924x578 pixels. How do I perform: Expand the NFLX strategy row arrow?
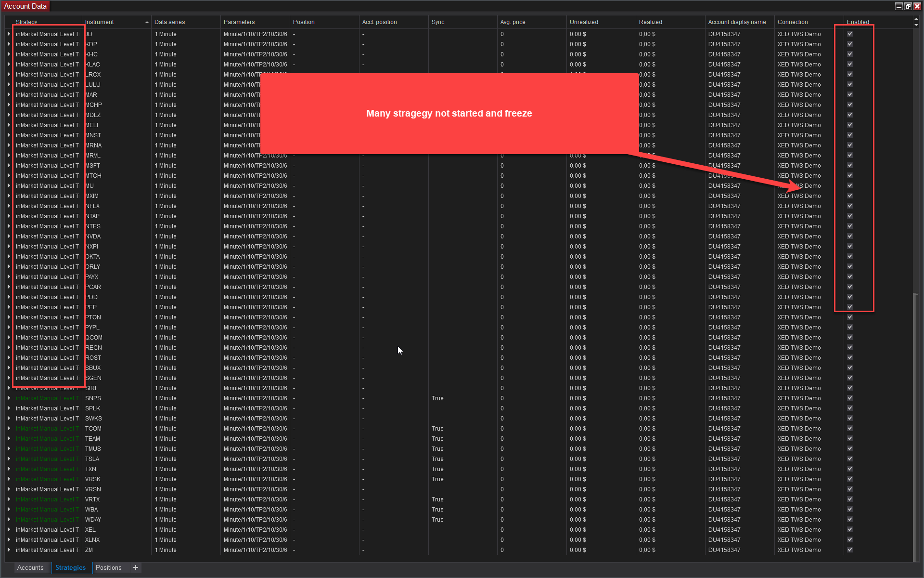9,206
